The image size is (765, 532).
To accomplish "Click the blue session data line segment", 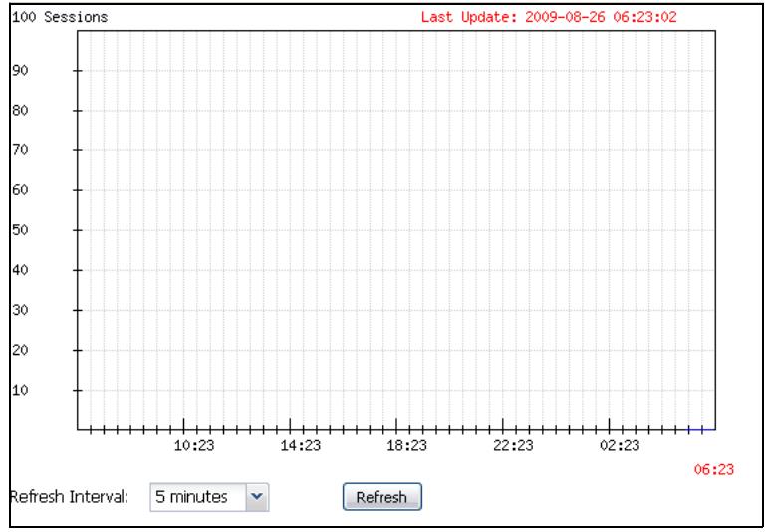I will 701,430.
